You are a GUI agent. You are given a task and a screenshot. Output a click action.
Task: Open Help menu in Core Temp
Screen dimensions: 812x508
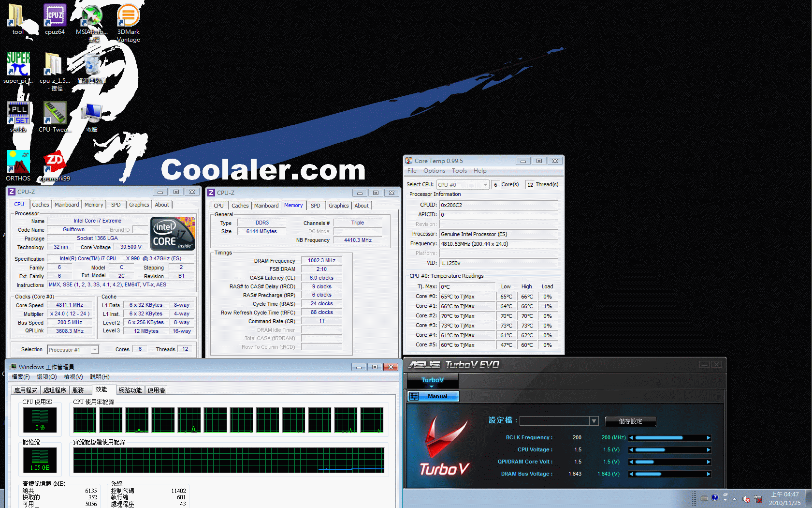[480, 171]
